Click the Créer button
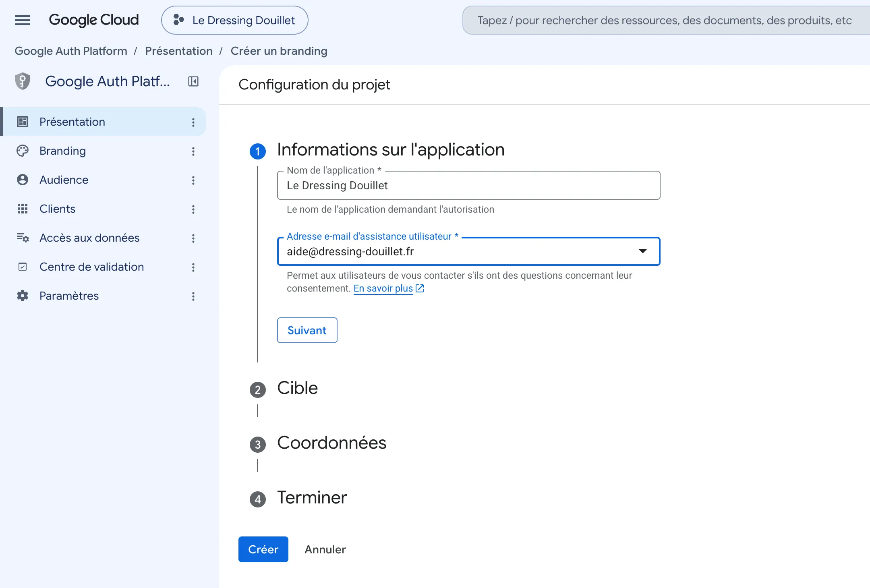 click(x=263, y=549)
